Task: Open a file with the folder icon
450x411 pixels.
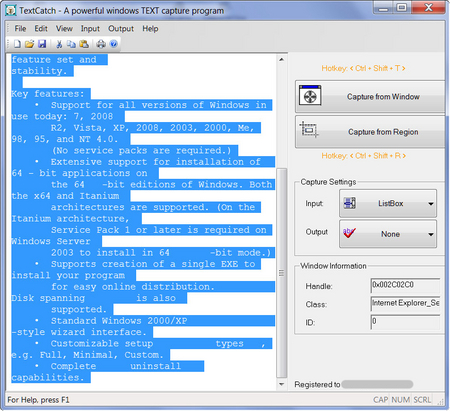Action: click(29, 44)
